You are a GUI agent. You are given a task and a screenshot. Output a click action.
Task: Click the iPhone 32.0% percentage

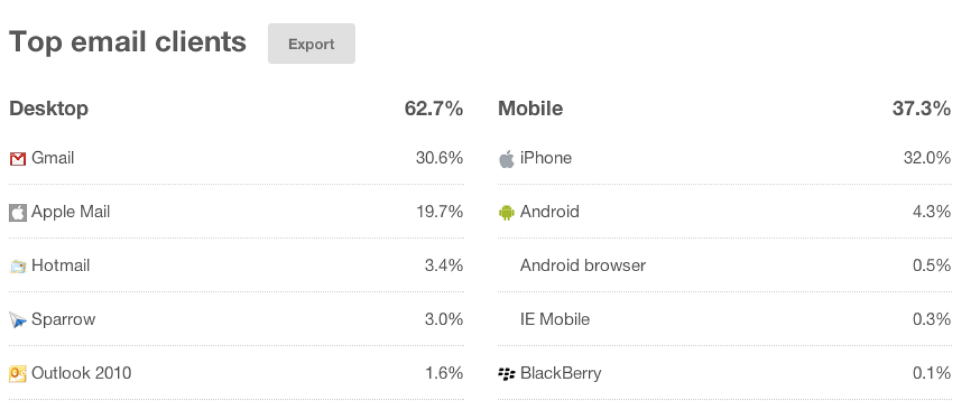(927, 158)
